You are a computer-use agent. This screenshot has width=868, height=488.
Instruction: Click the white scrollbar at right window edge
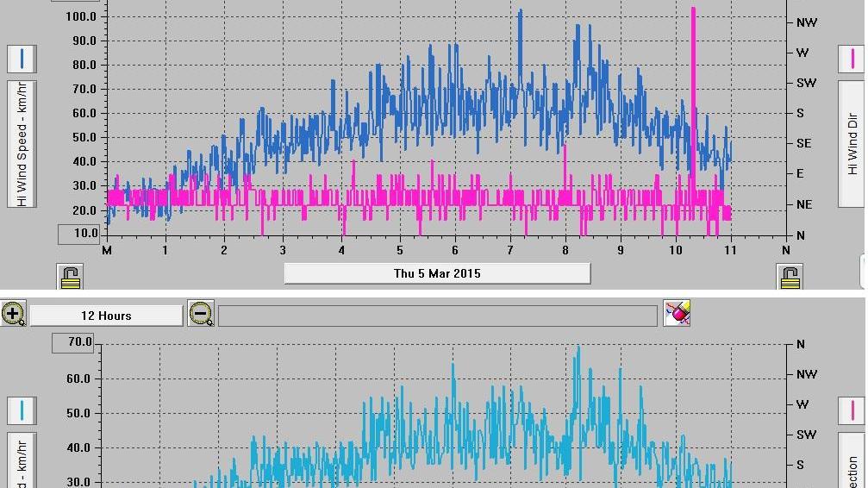pyautogui.click(x=865, y=272)
